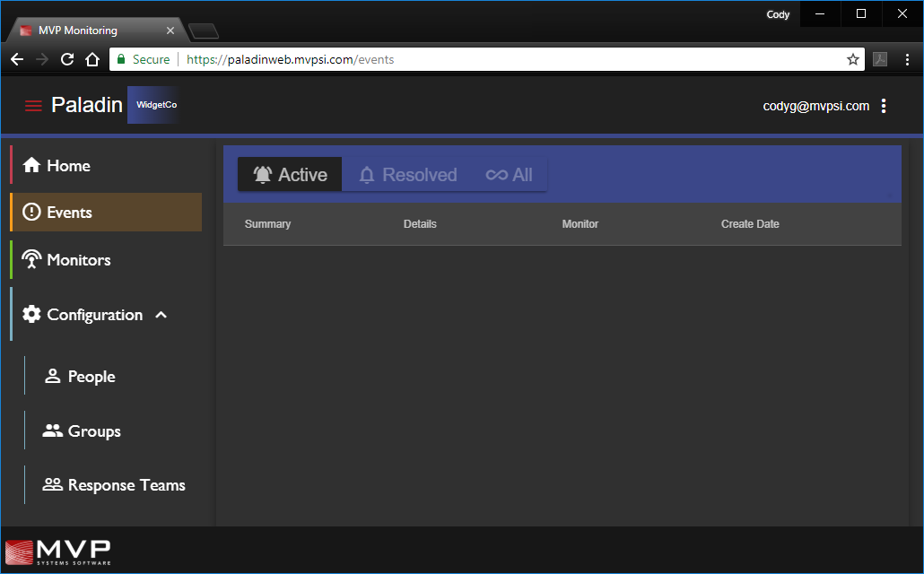The width and height of the screenshot is (924, 574).
Task: Show All events tab
Action: (x=510, y=175)
